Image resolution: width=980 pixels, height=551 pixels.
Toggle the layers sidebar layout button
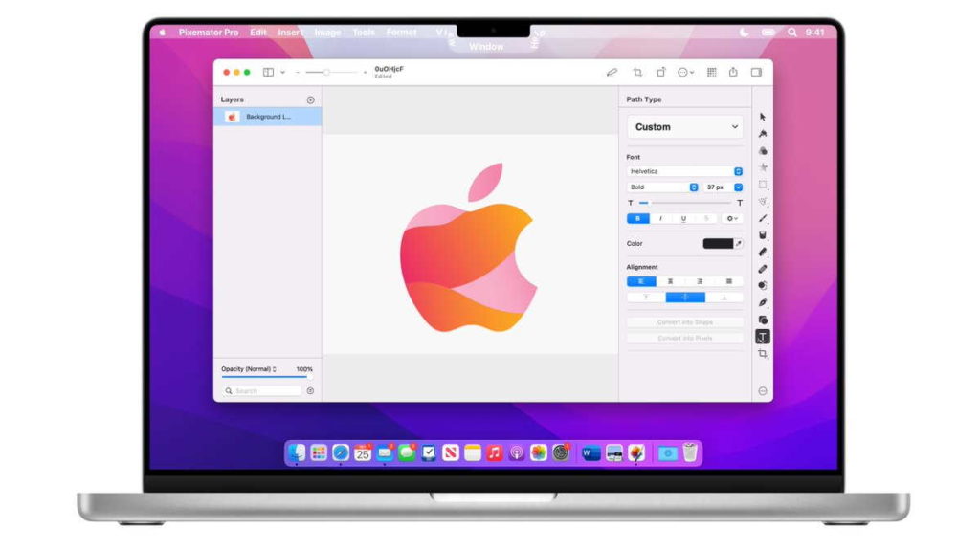[268, 73]
